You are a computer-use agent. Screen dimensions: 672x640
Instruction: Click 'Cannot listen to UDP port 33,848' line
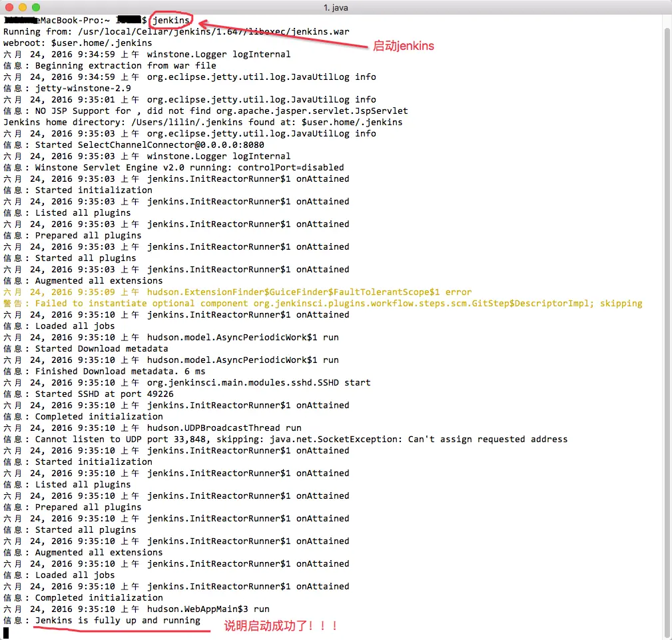click(x=286, y=440)
